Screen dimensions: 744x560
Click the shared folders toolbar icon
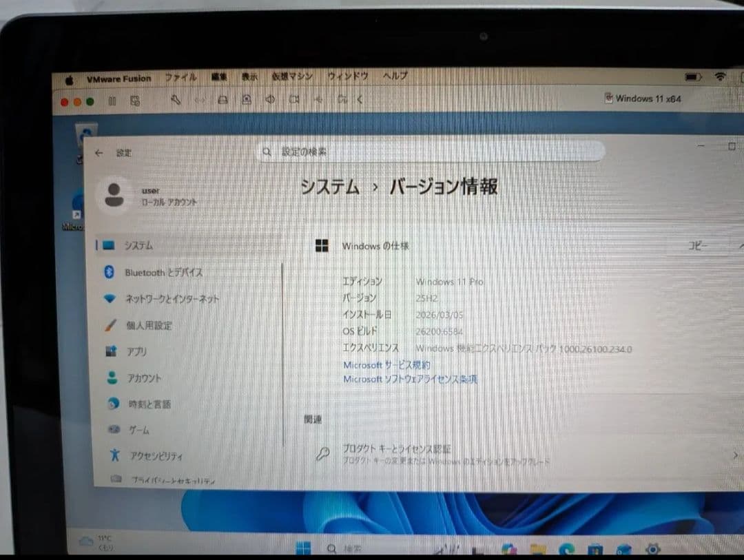342,99
